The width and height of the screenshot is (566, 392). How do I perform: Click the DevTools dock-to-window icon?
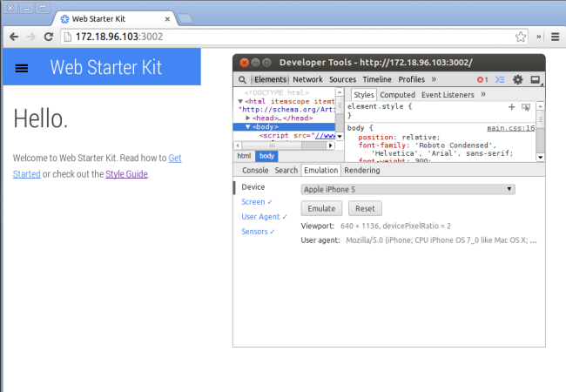pos(536,79)
